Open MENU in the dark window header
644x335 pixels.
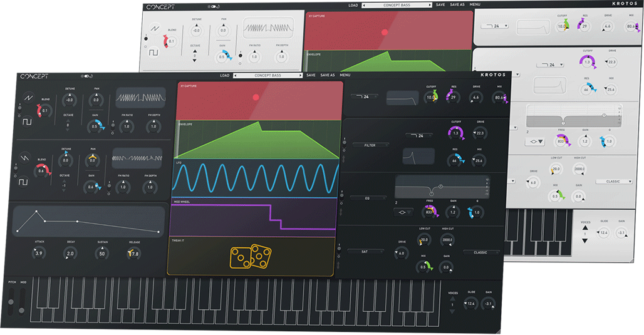tap(345, 75)
